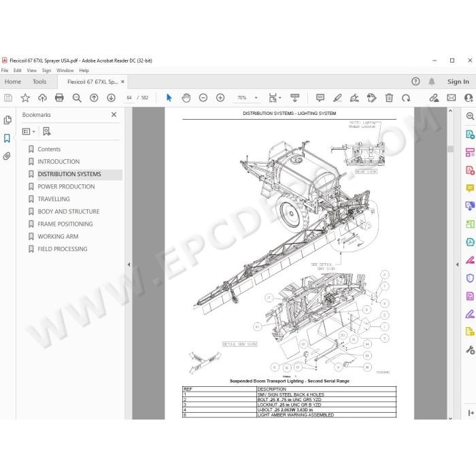Screen dimensions: 476x476
Task: Open the account profile icon
Action: (469, 98)
